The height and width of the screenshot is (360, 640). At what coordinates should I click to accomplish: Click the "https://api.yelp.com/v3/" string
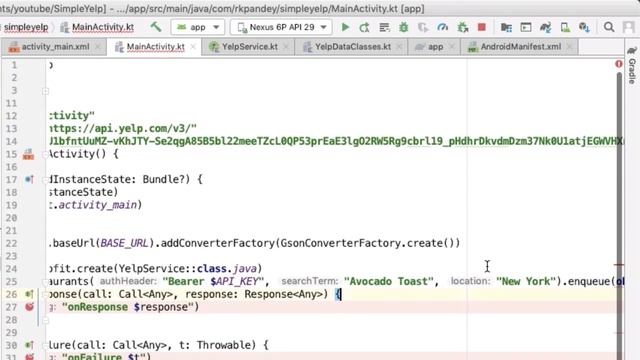[x=122, y=129]
